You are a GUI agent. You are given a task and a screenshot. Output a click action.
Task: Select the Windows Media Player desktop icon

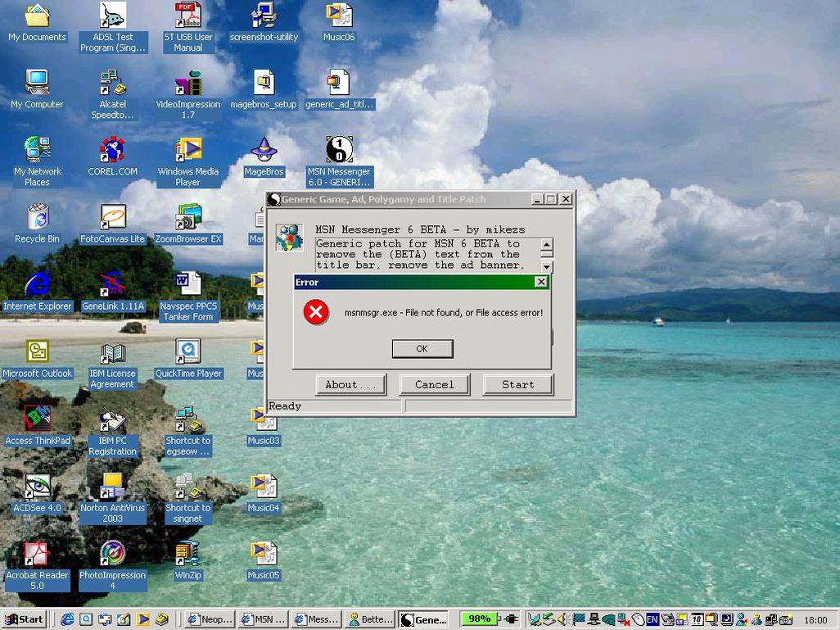click(188, 151)
